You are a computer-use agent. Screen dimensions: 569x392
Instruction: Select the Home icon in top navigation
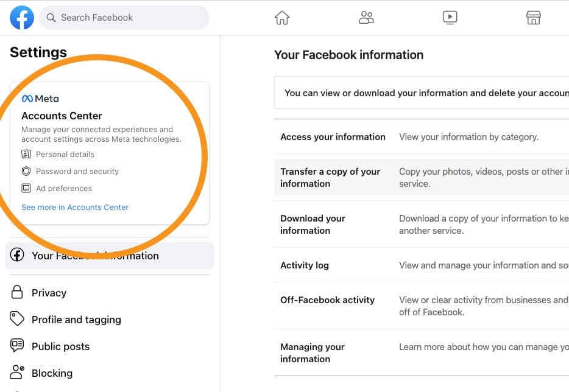click(281, 17)
